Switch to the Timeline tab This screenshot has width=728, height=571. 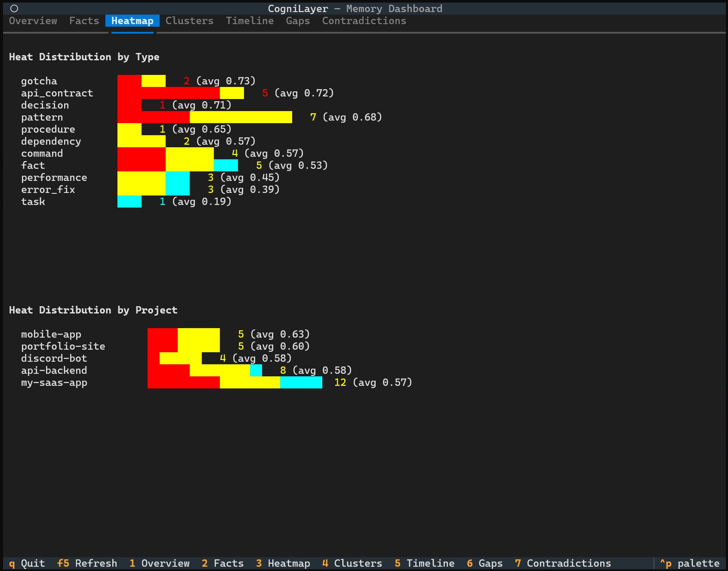(x=250, y=21)
